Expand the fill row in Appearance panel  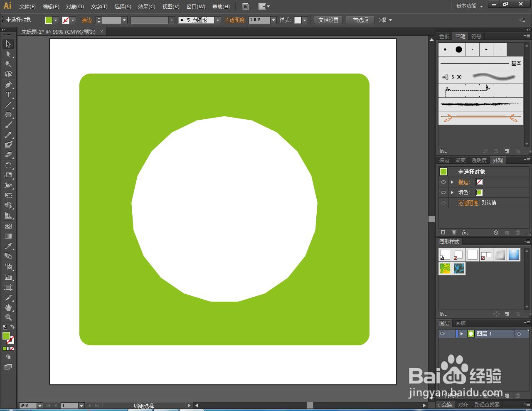(x=452, y=192)
